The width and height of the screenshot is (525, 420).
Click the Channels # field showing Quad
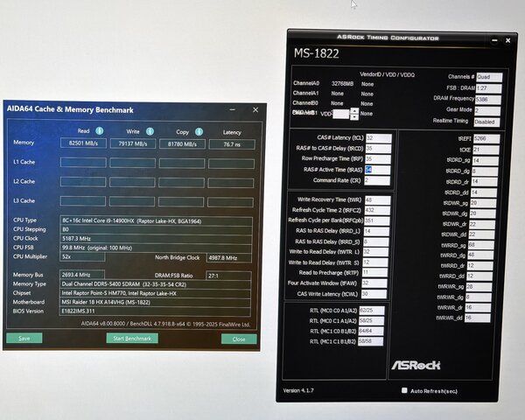pos(489,77)
